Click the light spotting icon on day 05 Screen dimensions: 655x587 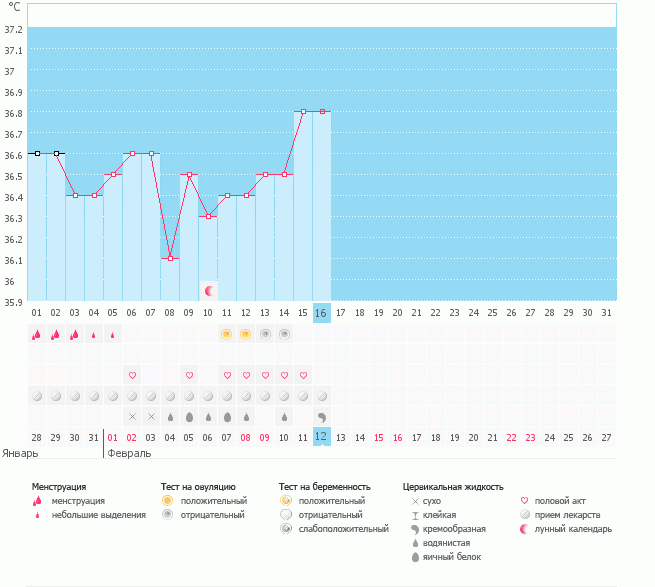click(113, 335)
